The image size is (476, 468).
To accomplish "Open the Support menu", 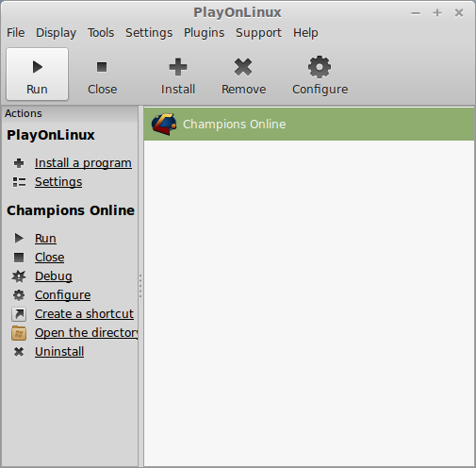I will coord(258,33).
